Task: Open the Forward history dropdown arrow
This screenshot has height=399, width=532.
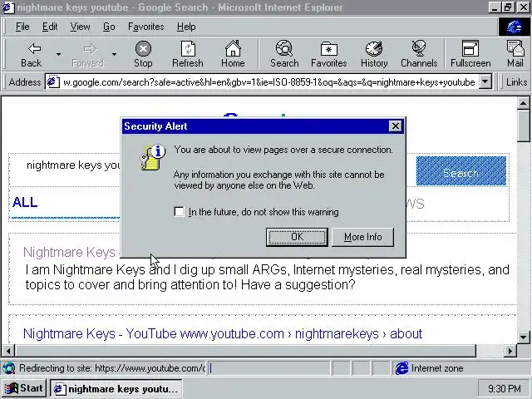Action: 114,54
